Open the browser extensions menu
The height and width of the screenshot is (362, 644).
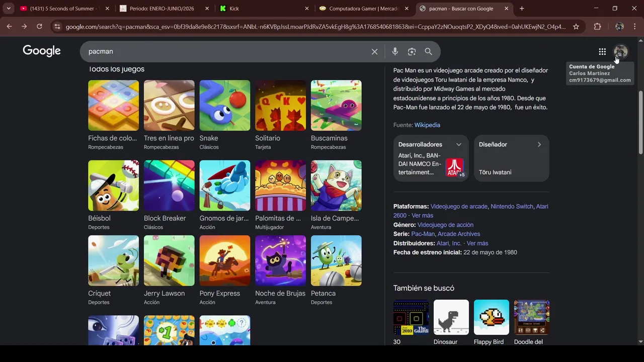597,26
